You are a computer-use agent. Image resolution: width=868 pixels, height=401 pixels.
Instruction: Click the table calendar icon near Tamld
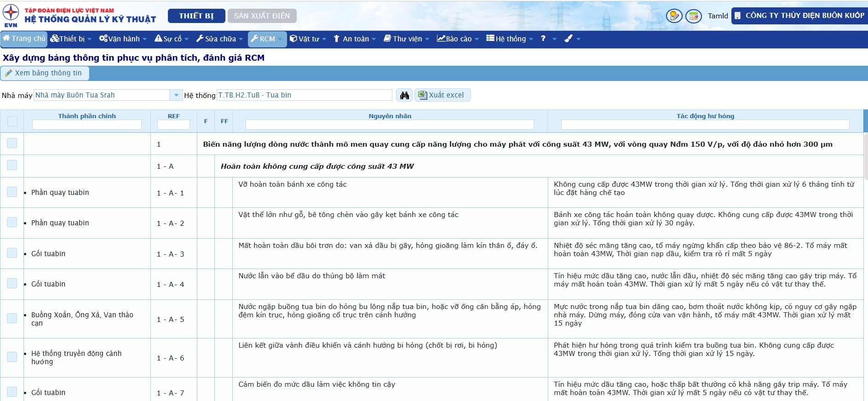(693, 16)
